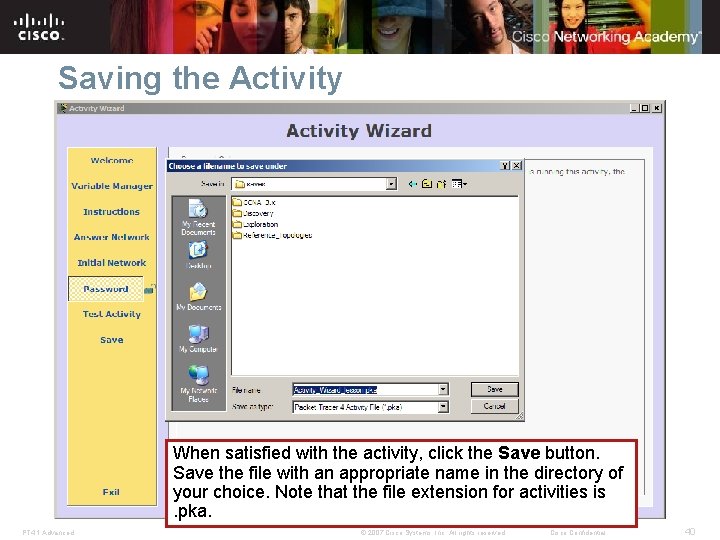Open the View menu icon
Viewport: 720px width, 540px height.
point(459,184)
